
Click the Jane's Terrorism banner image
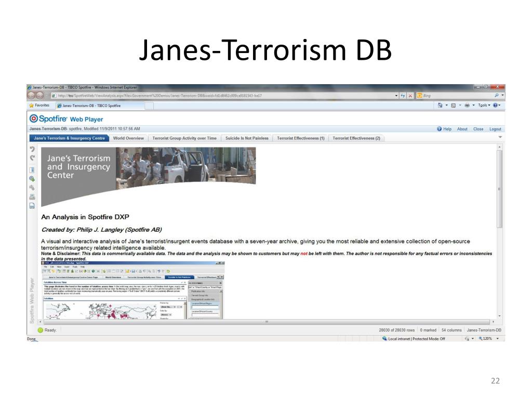coord(148,177)
